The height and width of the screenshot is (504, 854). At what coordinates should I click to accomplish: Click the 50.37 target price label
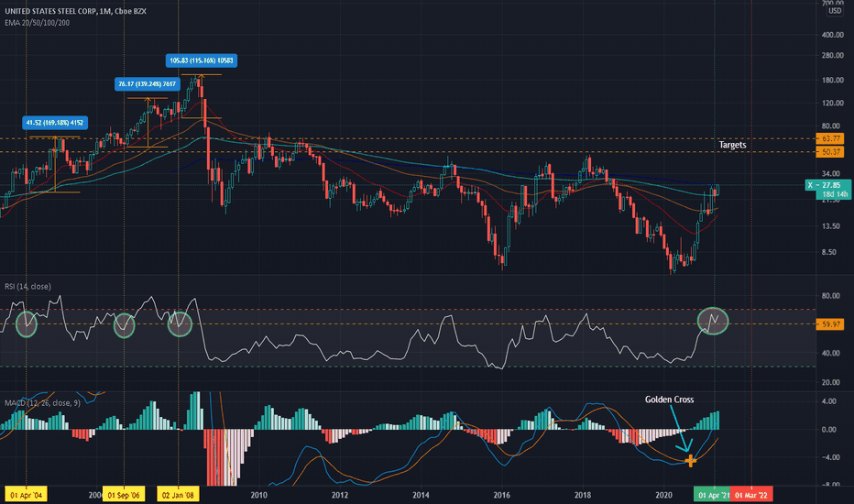[x=830, y=152]
